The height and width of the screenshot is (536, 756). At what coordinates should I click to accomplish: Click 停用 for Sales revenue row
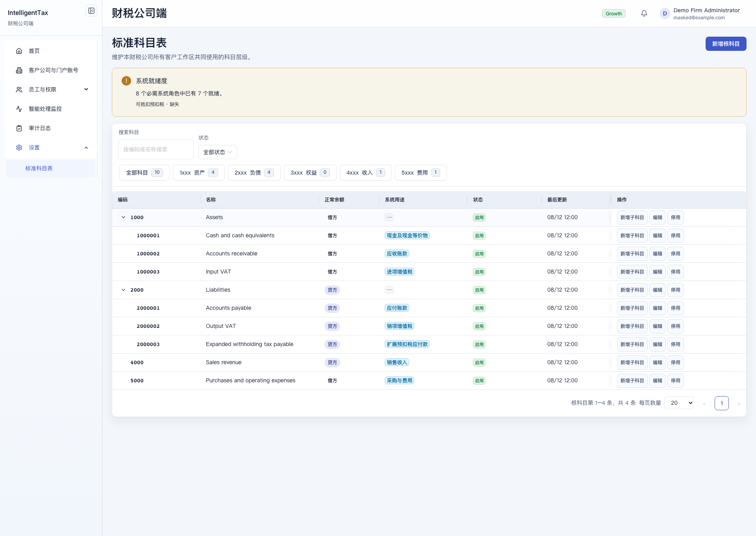pyautogui.click(x=675, y=363)
